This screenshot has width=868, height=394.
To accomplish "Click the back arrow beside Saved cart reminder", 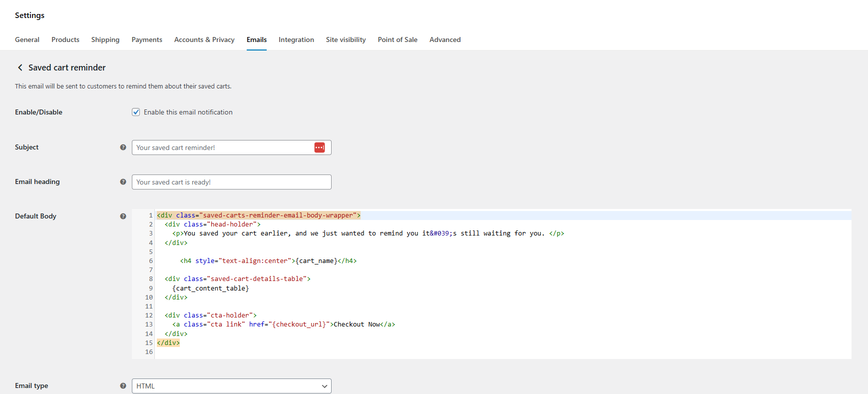I will [20, 67].
